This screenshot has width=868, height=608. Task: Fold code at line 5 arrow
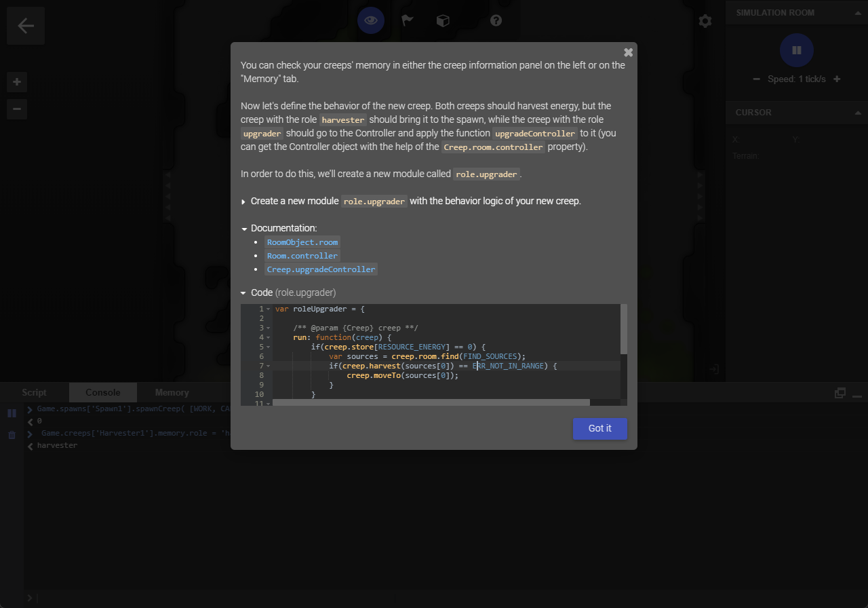pos(269,347)
